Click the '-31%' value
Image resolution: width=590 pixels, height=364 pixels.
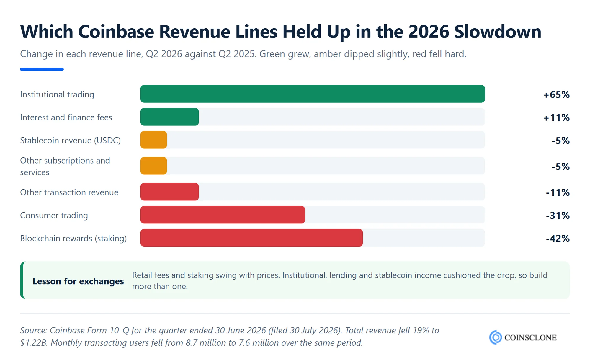point(558,216)
